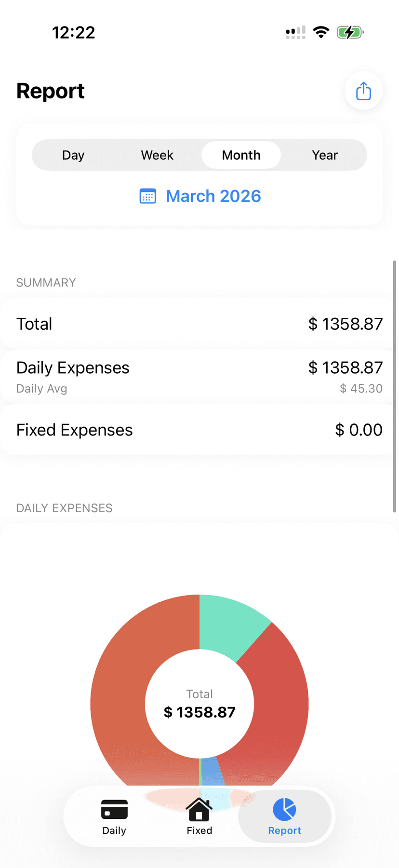The height and width of the screenshot is (868, 399).
Task: Tap the share export icon
Action: (x=363, y=91)
